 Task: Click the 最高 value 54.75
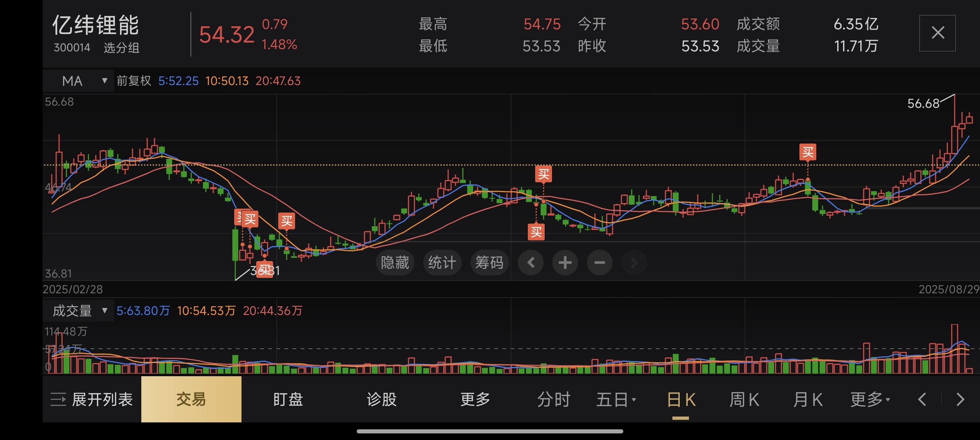click(542, 24)
